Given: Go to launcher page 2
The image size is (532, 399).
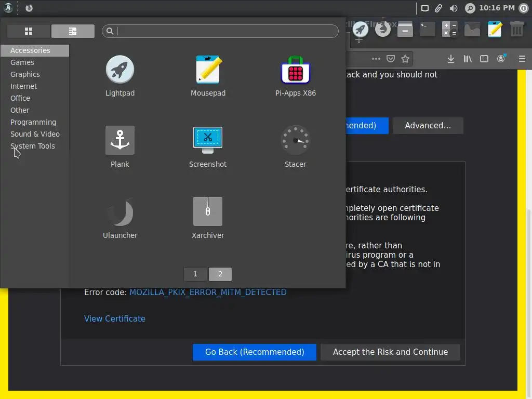Looking at the screenshot, I should [x=220, y=274].
